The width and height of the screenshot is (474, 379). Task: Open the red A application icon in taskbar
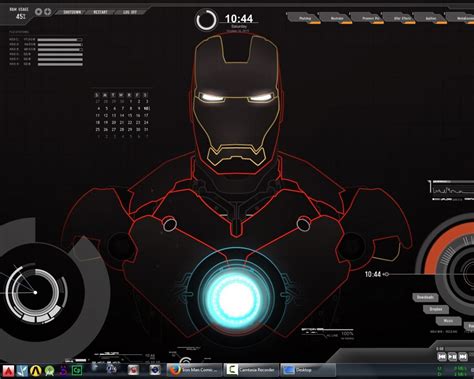click(9, 371)
